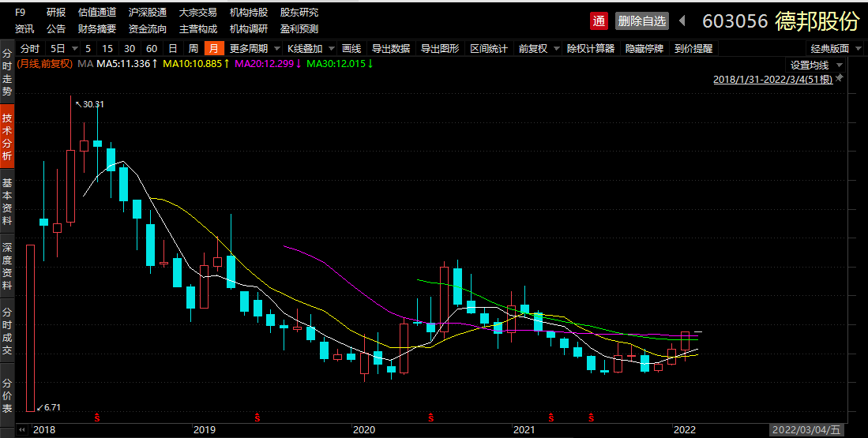Click the pin icon beside the date range
868x438 pixels.
[840, 78]
